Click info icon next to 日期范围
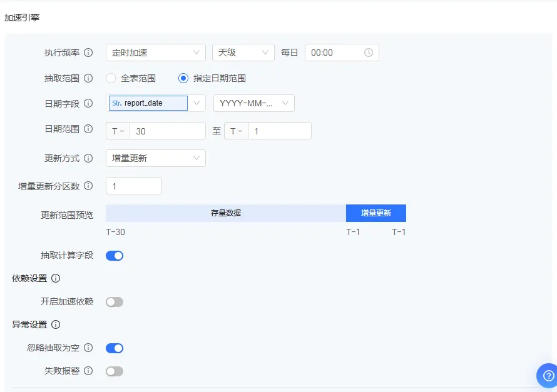Image resolution: width=557 pixels, height=392 pixels. 88,129
